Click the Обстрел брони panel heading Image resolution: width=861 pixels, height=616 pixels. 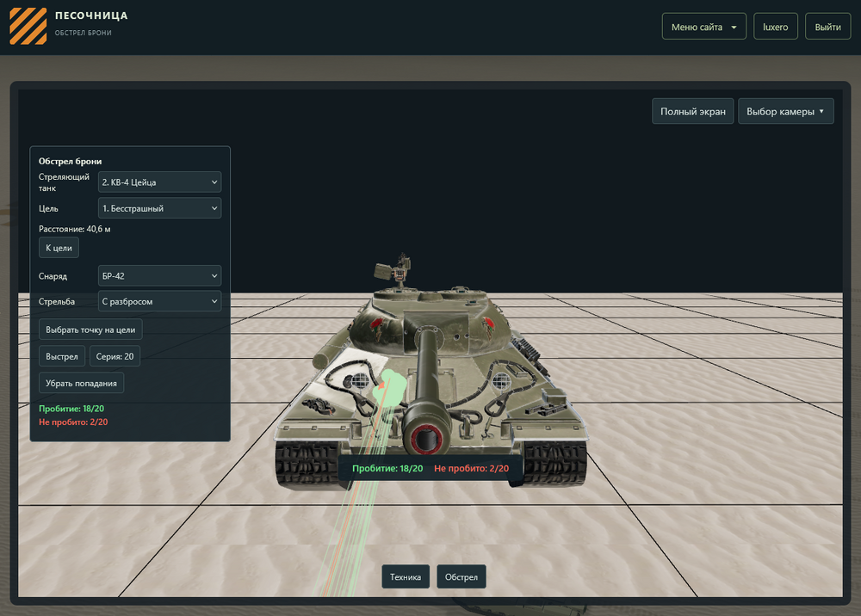(x=70, y=161)
